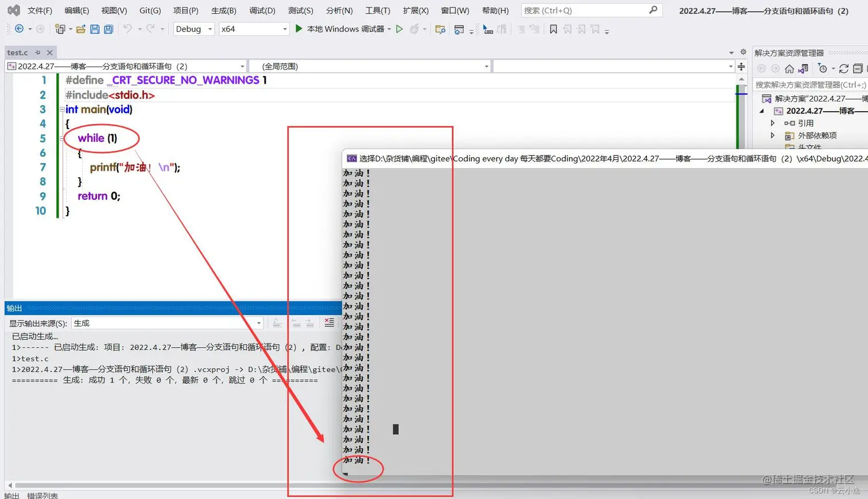Click the printf line in editor

135,167
